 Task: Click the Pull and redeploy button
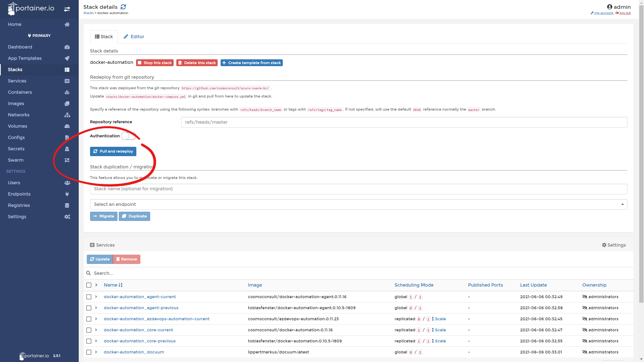(x=113, y=151)
